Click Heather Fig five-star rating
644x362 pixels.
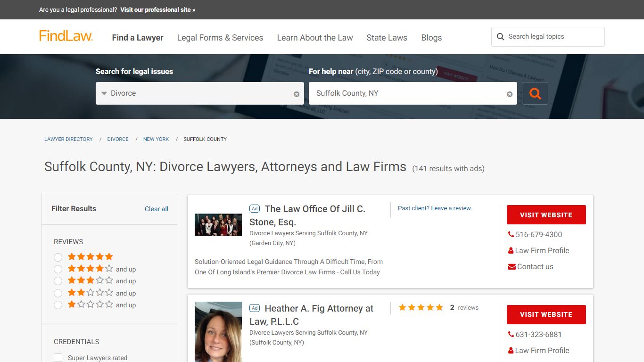421,307
